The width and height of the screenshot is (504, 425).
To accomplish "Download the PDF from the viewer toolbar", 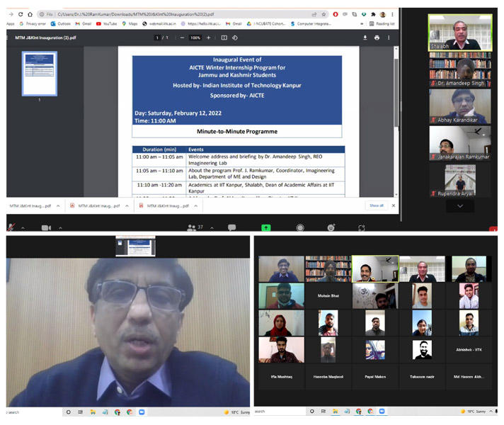I will (365, 38).
